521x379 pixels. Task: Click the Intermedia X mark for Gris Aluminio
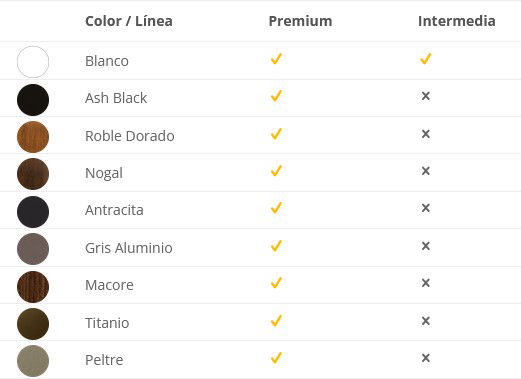426,246
